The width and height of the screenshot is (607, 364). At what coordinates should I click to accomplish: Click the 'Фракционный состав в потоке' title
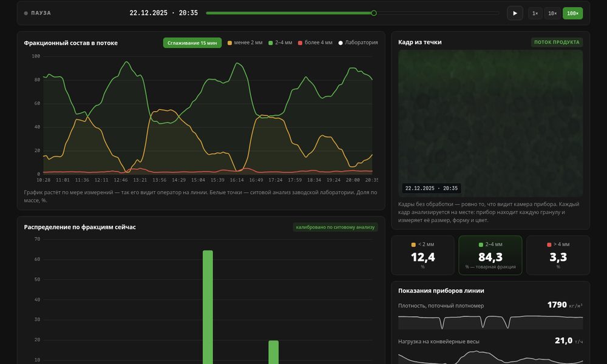[x=71, y=43]
